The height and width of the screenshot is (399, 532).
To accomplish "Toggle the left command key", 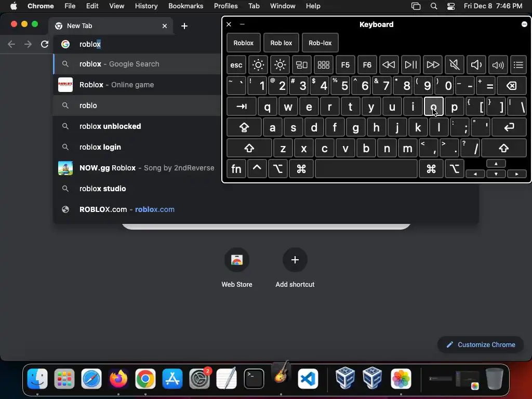I will click(301, 169).
